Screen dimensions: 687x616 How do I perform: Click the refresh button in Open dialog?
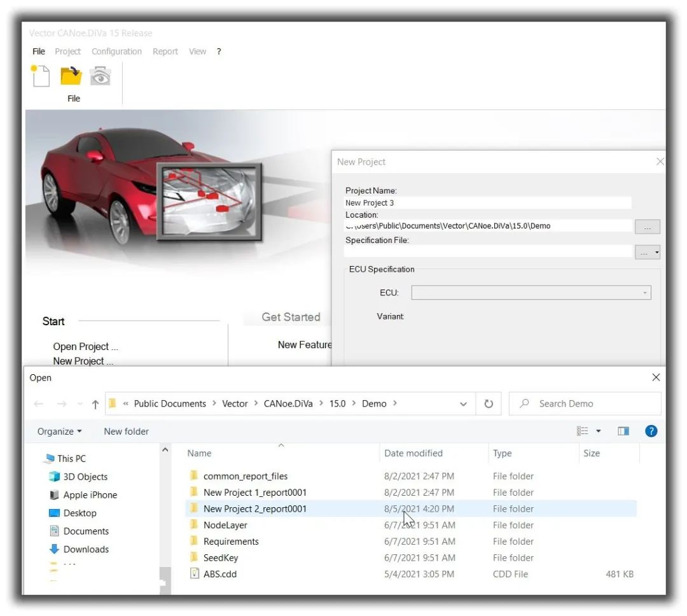click(x=489, y=404)
